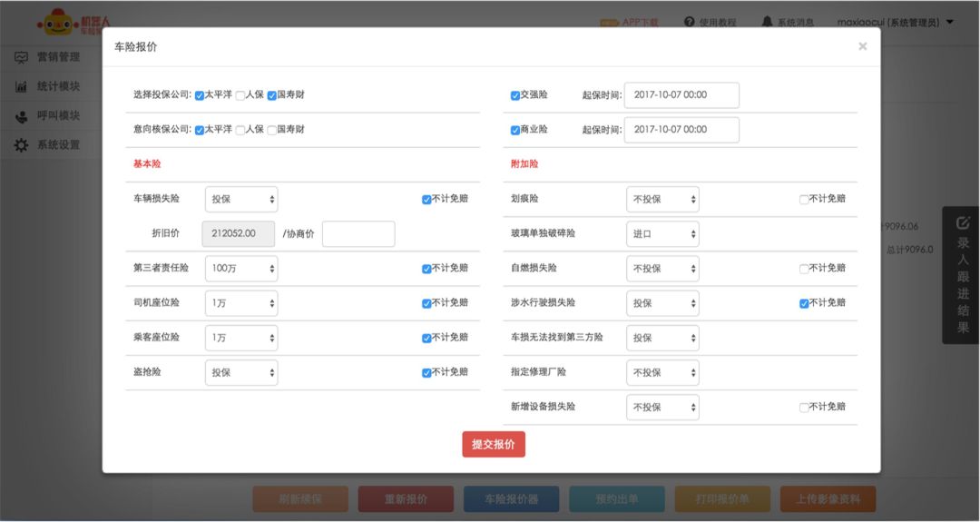Click the 使用教程 help icon
The image size is (980, 522).
tap(690, 22)
